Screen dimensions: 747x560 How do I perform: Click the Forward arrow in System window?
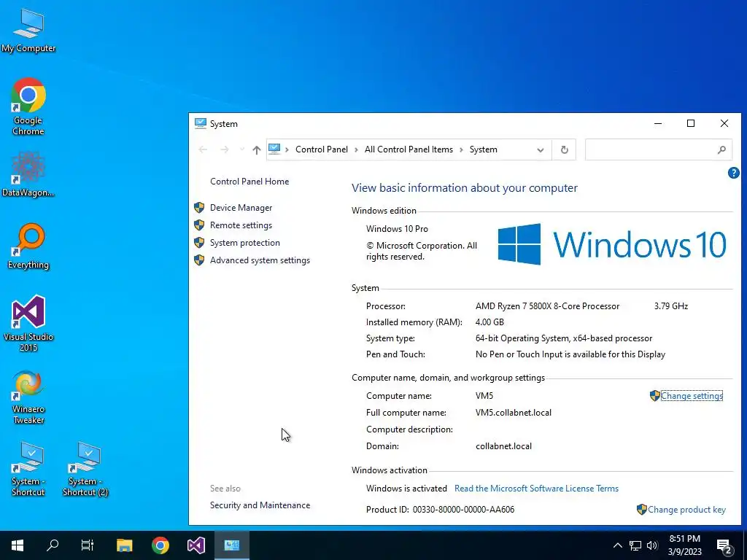[x=225, y=149]
